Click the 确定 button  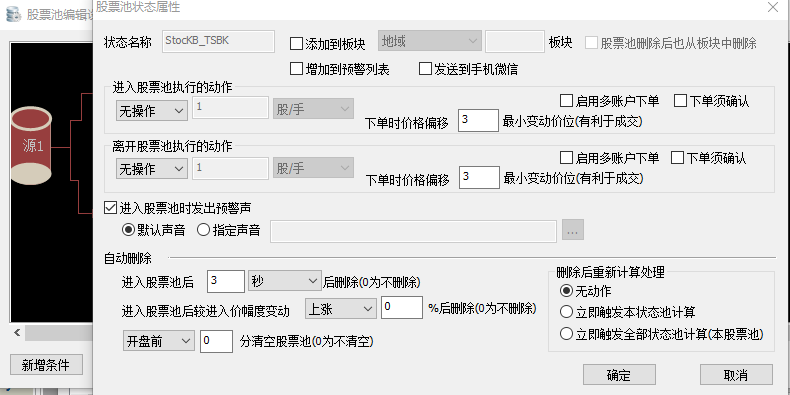(x=619, y=375)
